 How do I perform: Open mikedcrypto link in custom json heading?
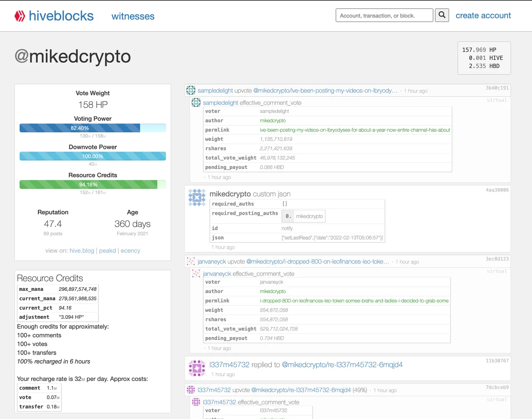point(230,194)
